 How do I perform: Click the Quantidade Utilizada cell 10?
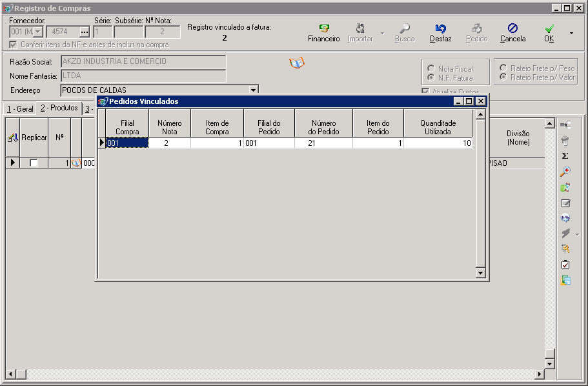pyautogui.click(x=438, y=143)
